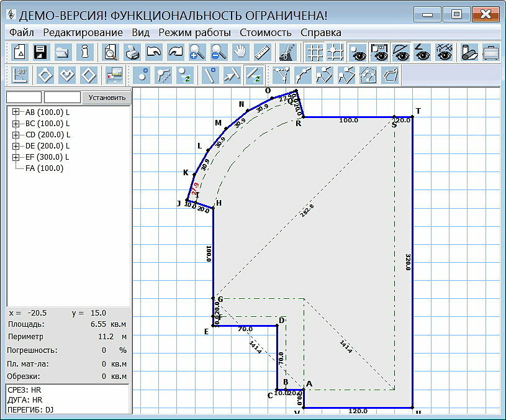Select the Y-shaped branch tool
Screen dimensions: 506x420
click(281, 75)
